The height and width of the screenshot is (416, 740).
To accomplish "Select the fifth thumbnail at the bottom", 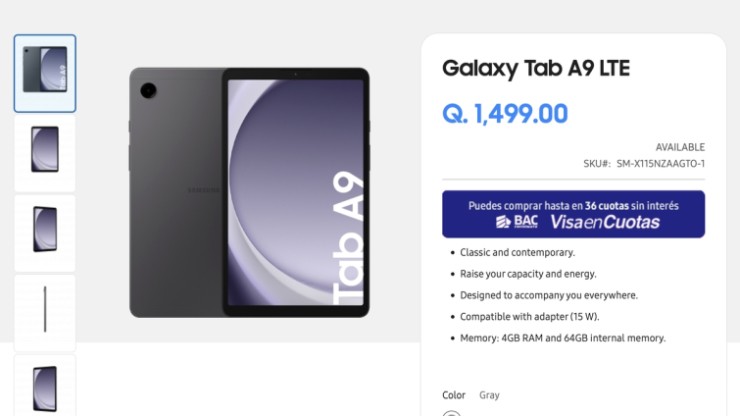I will coord(45,388).
